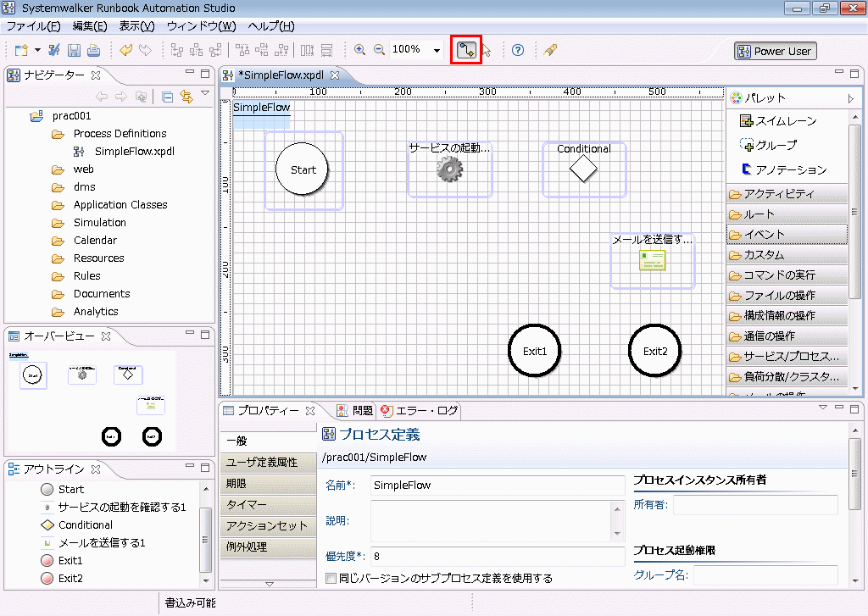This screenshot has height=616, width=868.
Task: Switch to the 問題 tab
Action: [x=355, y=410]
